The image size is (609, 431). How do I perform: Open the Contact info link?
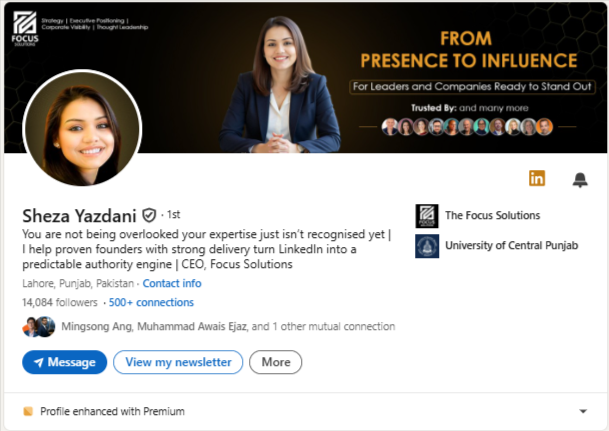pos(172,283)
